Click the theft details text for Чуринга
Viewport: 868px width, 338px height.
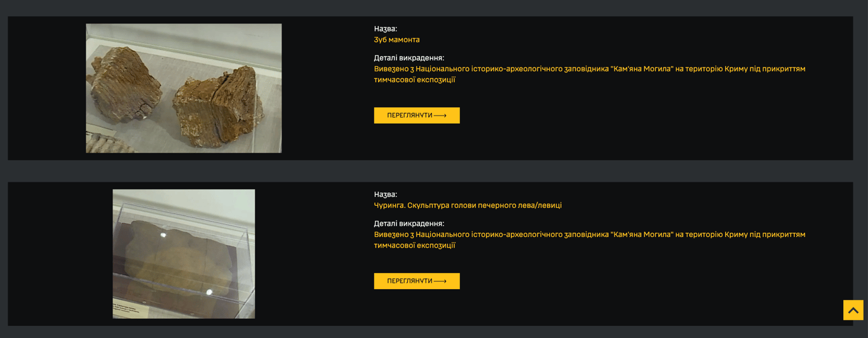589,235
